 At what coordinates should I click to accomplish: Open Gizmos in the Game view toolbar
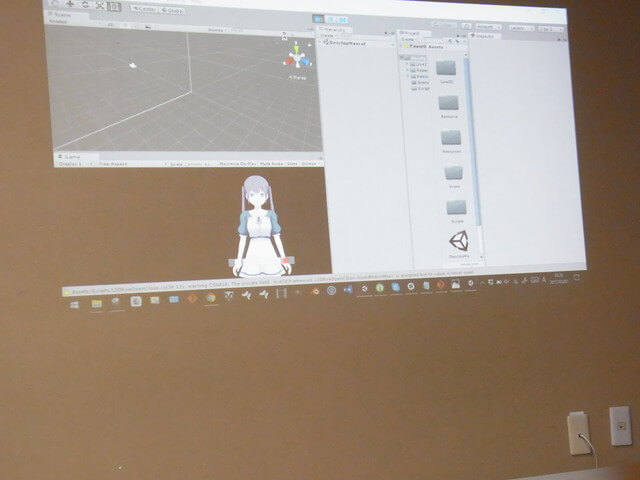[x=309, y=164]
